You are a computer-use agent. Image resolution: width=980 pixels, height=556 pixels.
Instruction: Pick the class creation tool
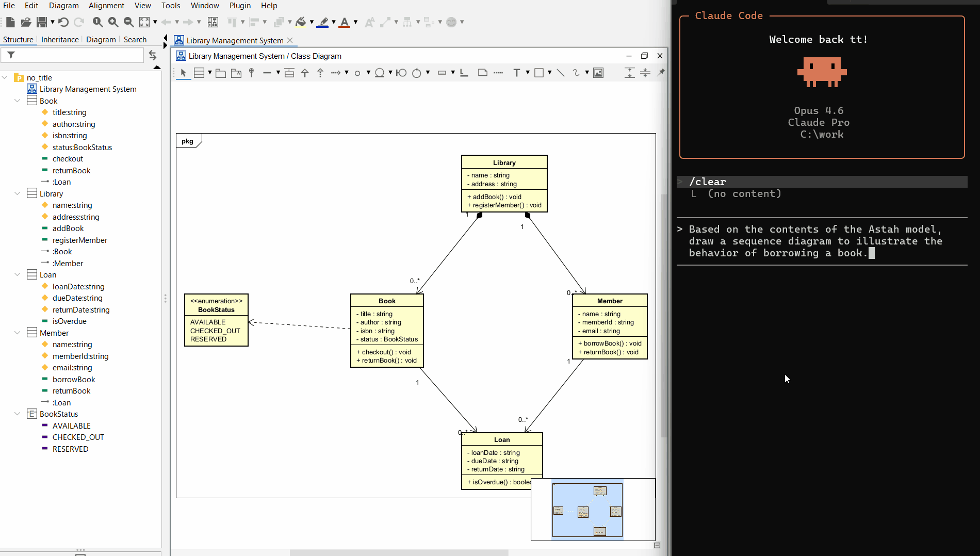point(200,73)
